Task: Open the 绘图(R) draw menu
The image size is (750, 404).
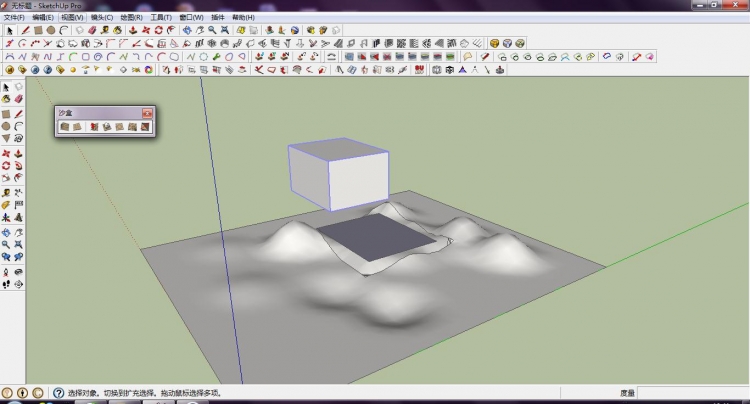Action: click(131, 17)
